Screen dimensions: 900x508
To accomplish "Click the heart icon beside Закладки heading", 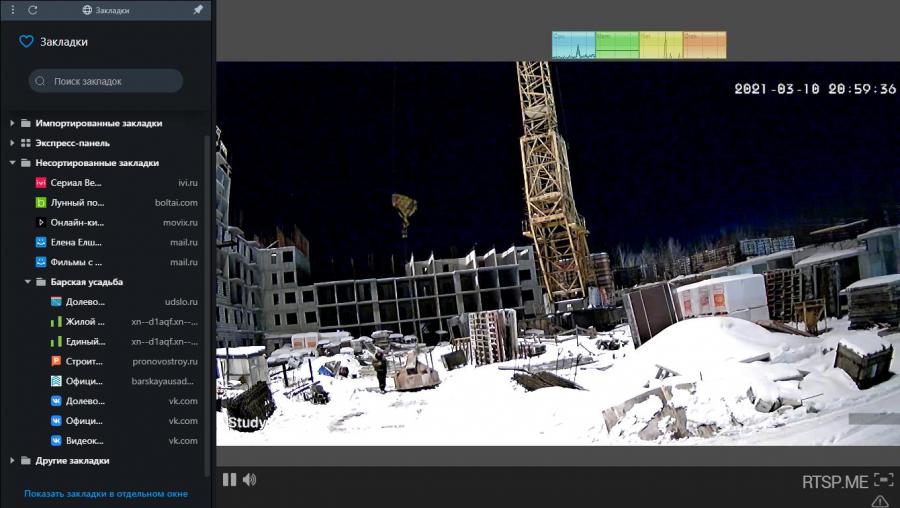I will coord(26,42).
